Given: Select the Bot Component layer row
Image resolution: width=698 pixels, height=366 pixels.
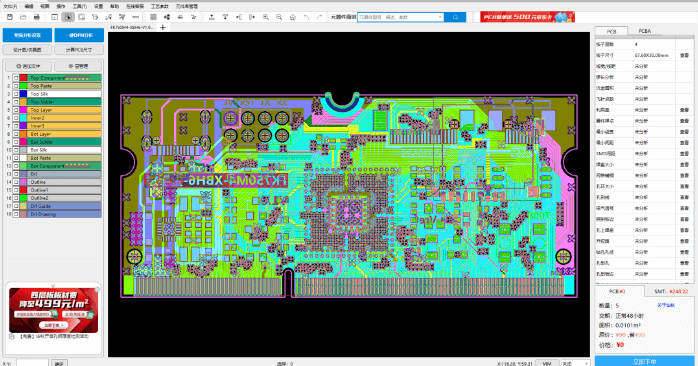Looking at the screenshot, I should point(64,166).
